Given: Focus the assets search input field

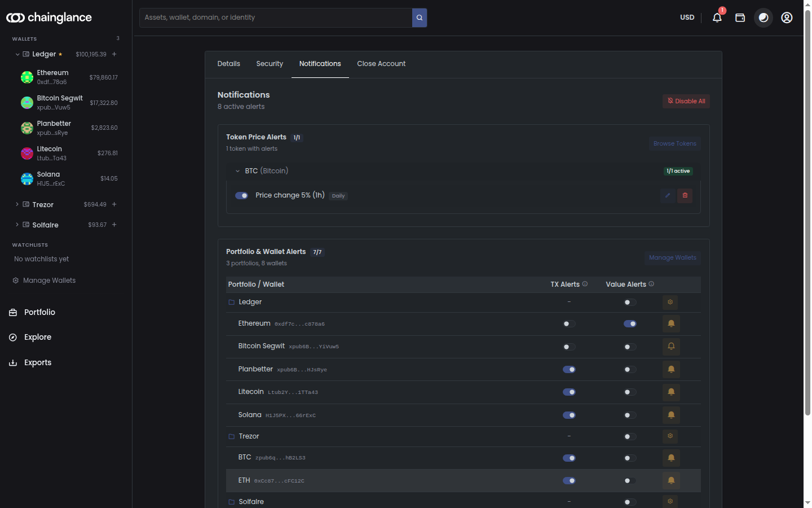Looking at the screenshot, I should coord(276,17).
